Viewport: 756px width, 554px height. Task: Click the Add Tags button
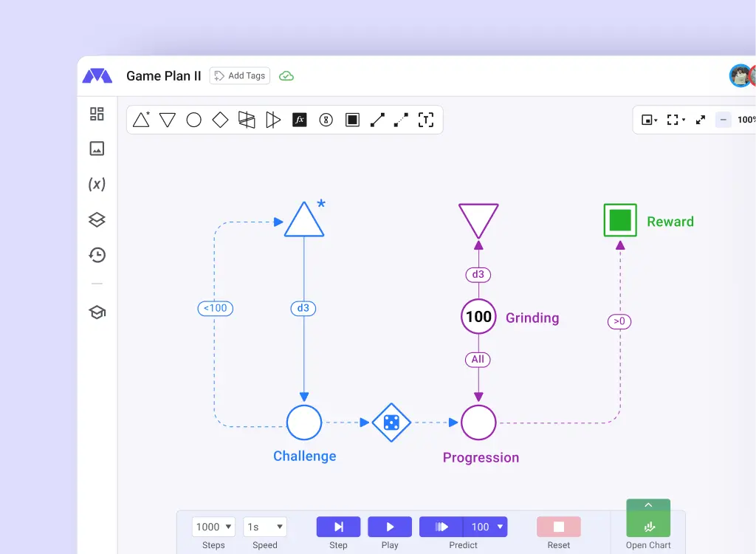tap(240, 76)
